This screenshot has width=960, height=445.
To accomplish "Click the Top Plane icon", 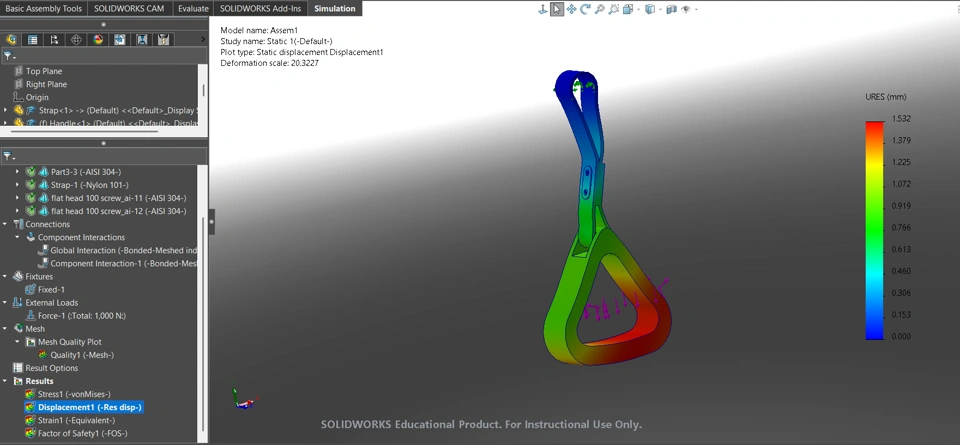I will click(18, 71).
